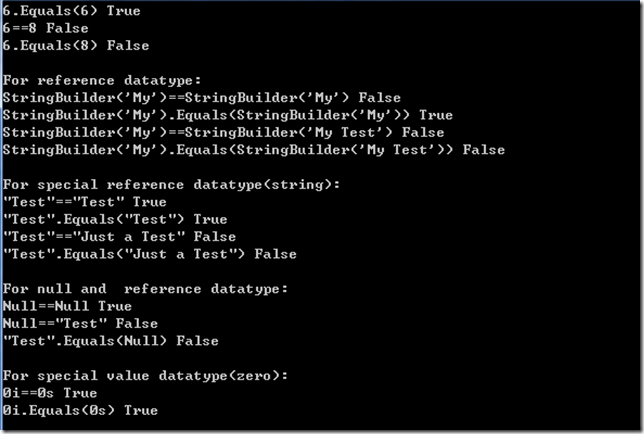Click the '6==8 False' output line

[46, 28]
